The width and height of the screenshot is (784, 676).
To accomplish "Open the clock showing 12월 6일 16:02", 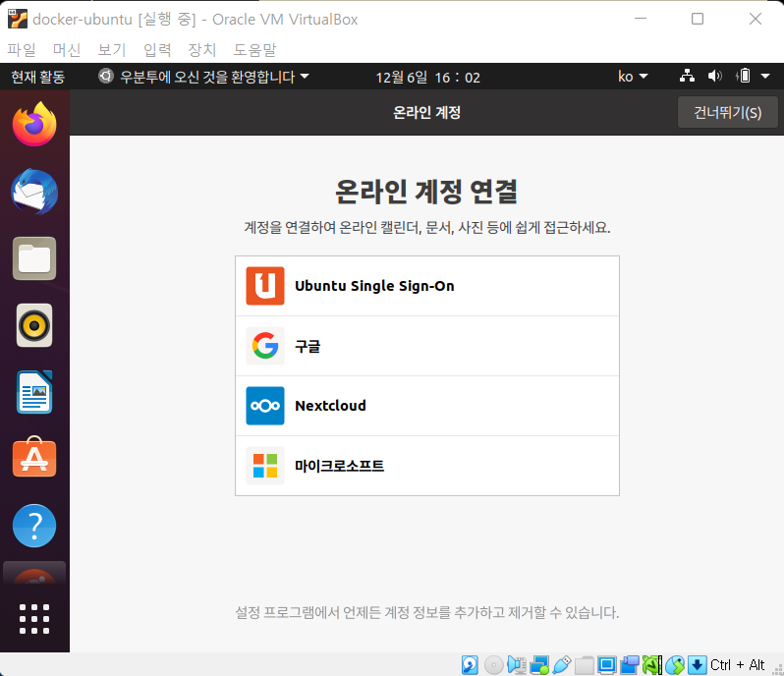I will pos(428,77).
